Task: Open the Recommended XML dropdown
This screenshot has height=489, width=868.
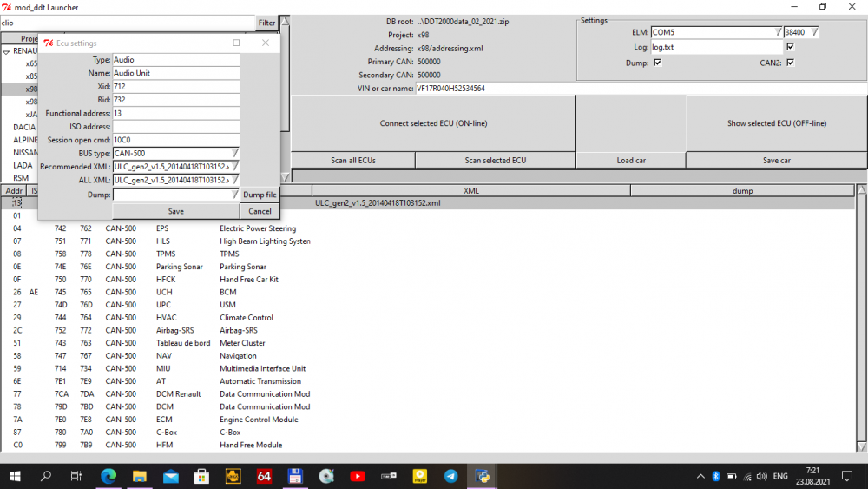Action: click(234, 166)
